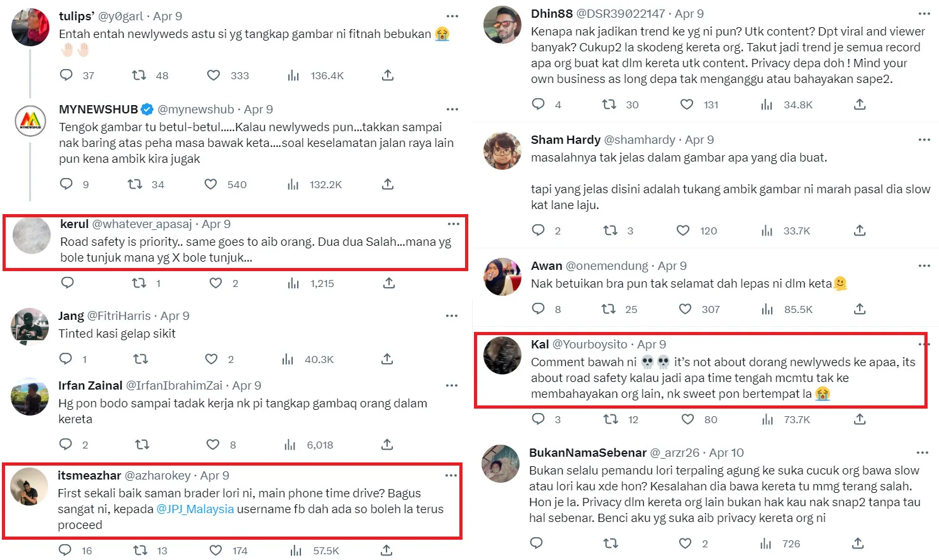Screen dimensions: 939x560
Task: Expand more menu on Irfan Zainal's tweet
Action: [x=451, y=386]
